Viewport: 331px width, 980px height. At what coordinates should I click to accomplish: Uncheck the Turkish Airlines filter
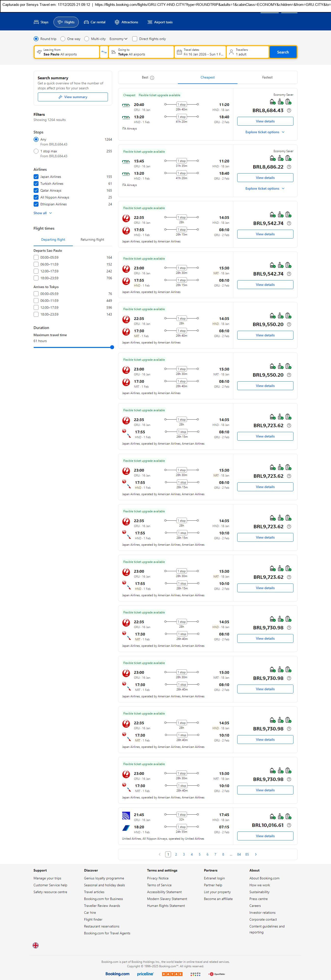click(36, 183)
